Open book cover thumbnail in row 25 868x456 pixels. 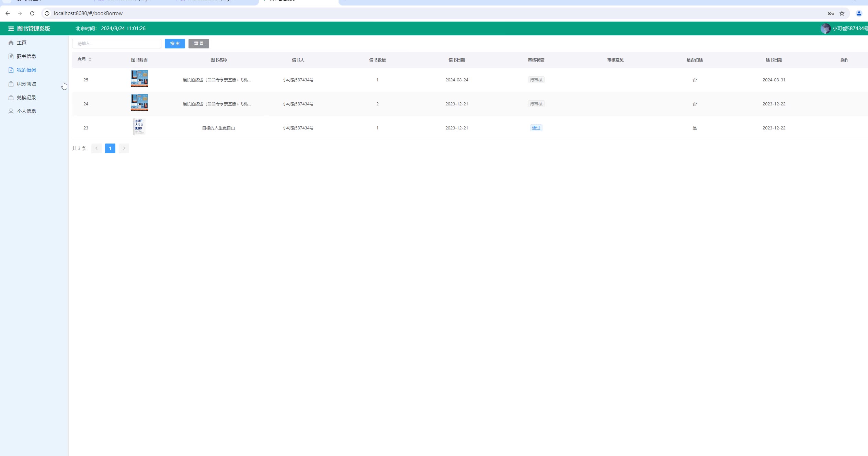[x=139, y=79]
